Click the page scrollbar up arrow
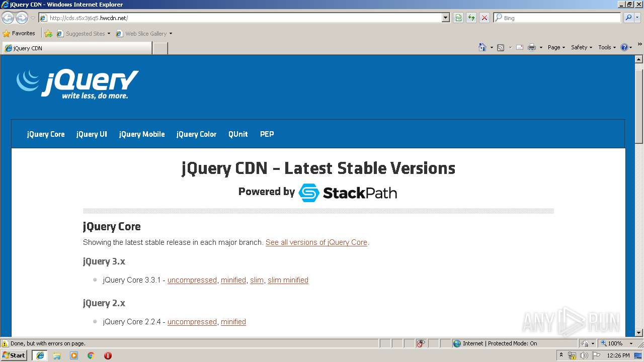644x362 pixels. tap(639, 59)
